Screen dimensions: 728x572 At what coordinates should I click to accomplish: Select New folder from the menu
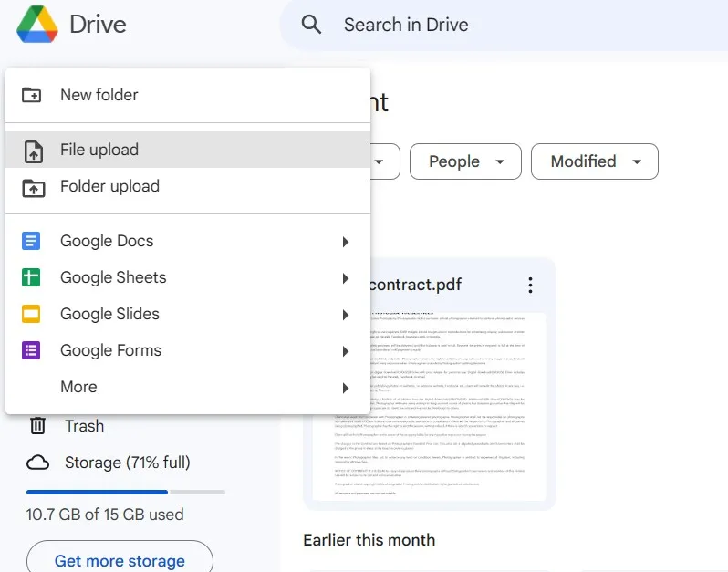point(188,95)
